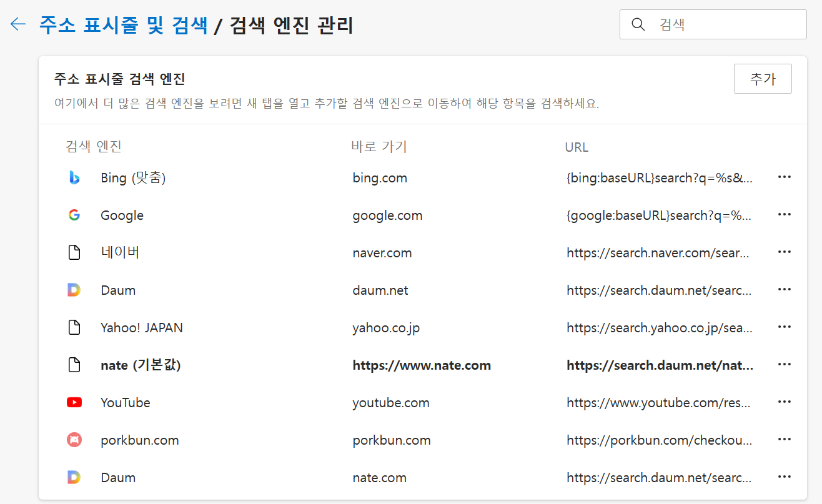Image resolution: width=822 pixels, height=504 pixels.
Task: Click the https://www.nate.com shortcut text
Action: (x=422, y=365)
